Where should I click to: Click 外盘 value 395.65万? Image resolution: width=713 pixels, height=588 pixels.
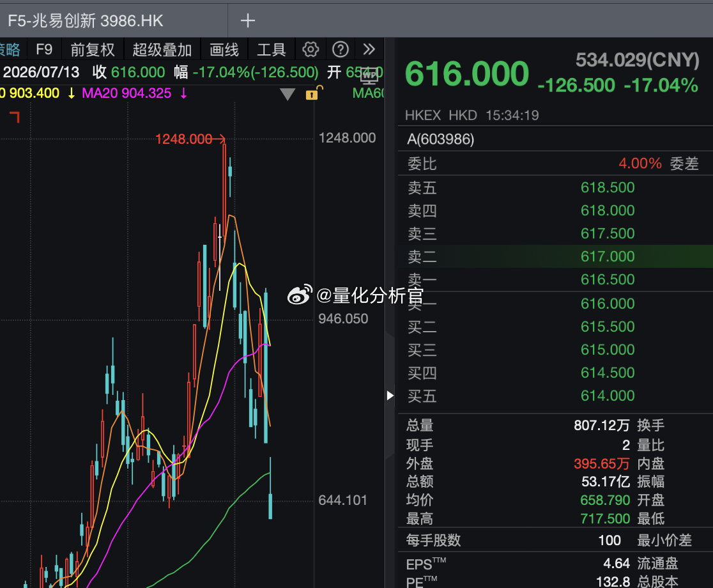tap(601, 463)
